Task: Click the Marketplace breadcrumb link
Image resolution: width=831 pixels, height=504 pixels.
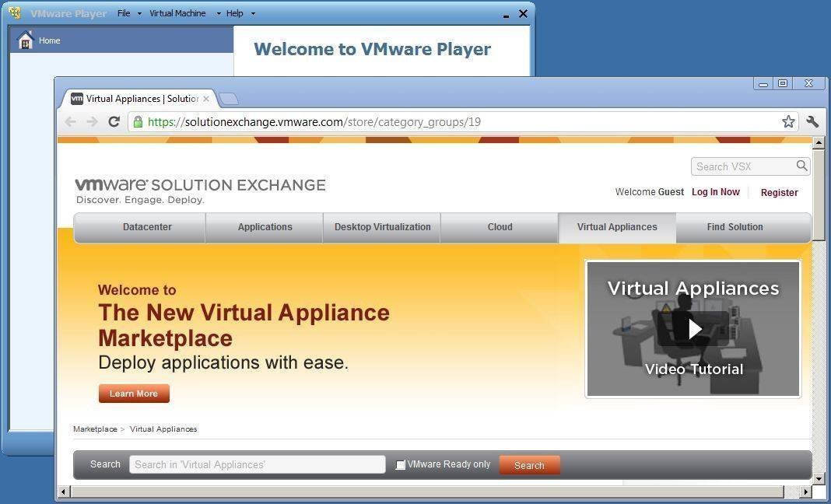Action: coord(96,429)
